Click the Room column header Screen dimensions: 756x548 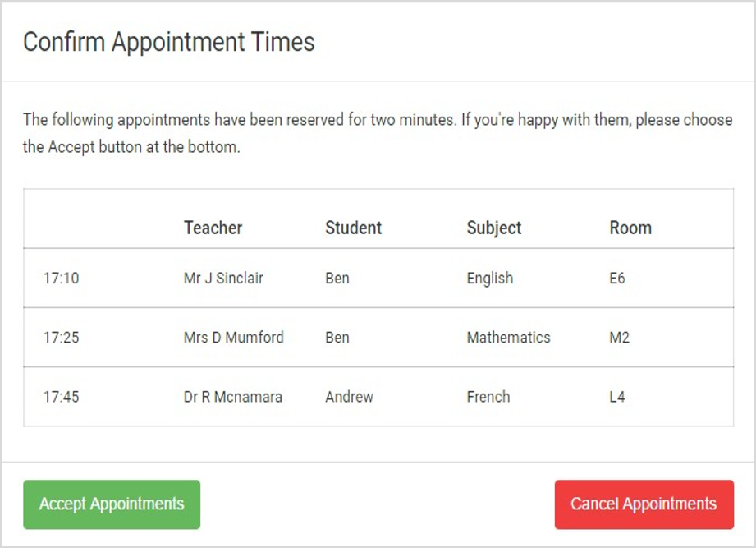[630, 228]
